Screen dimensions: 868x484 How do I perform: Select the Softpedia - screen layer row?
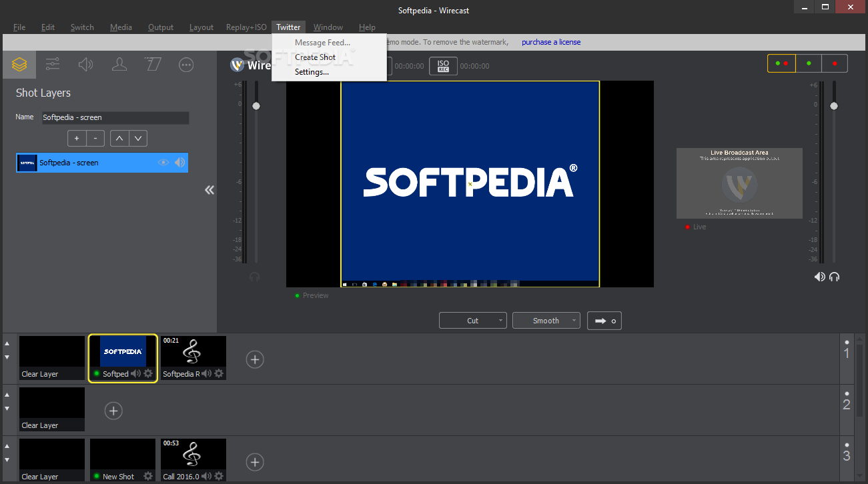[x=102, y=163]
